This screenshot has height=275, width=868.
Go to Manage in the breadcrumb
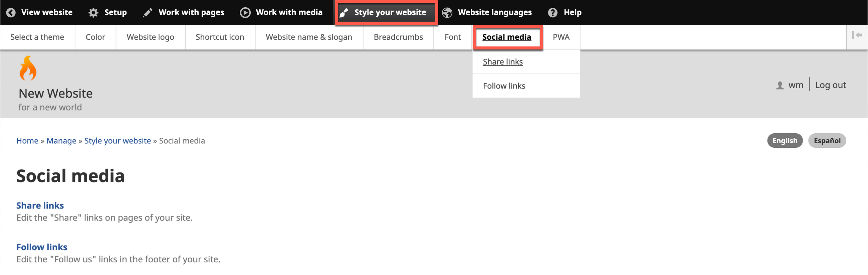(61, 141)
